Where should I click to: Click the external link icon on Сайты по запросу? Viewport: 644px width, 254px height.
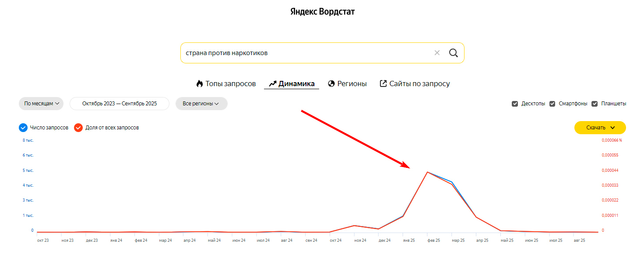[383, 83]
